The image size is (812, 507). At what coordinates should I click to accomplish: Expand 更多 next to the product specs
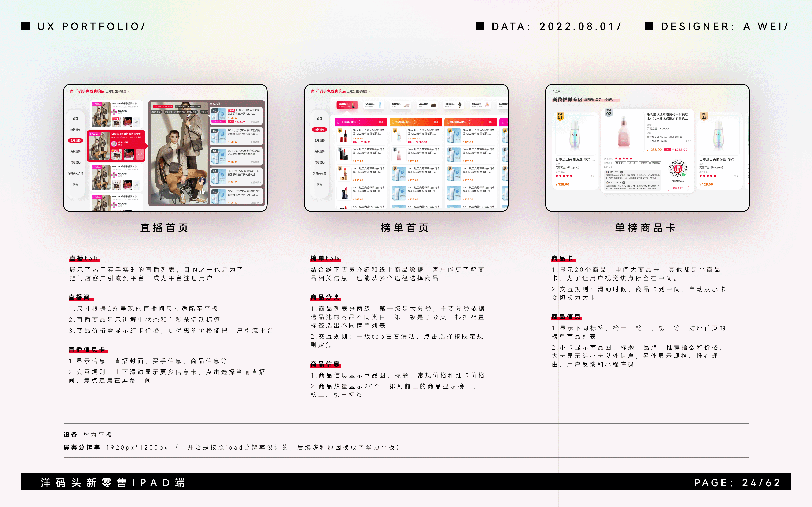pos(689,141)
